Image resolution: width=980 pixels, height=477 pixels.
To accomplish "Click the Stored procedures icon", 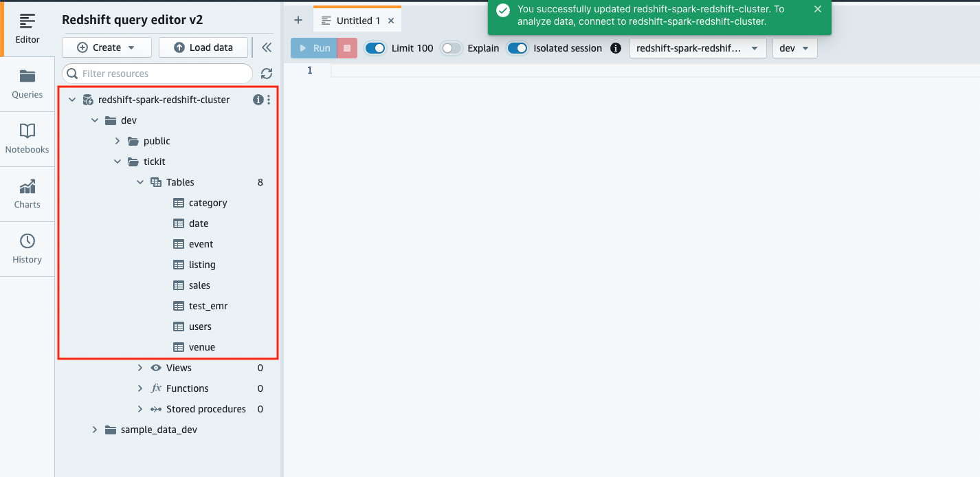I will 156,409.
